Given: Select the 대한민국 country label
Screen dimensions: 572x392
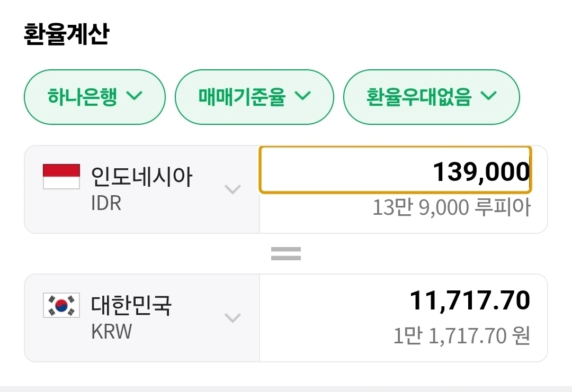Looking at the screenshot, I should pyautogui.click(x=131, y=305).
